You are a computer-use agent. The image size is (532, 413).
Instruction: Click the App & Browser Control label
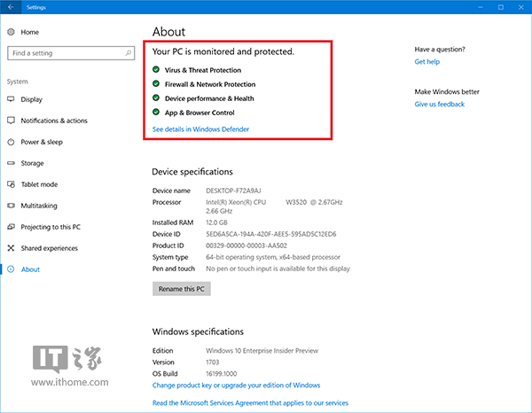coord(199,113)
